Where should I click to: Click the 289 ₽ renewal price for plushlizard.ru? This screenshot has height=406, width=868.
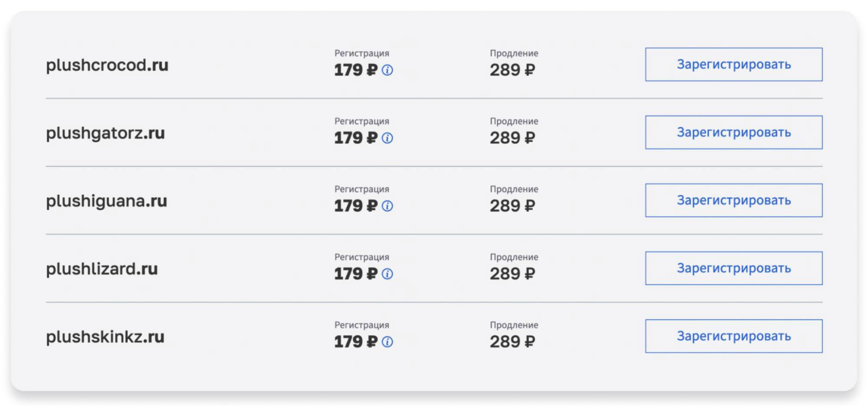(x=512, y=274)
